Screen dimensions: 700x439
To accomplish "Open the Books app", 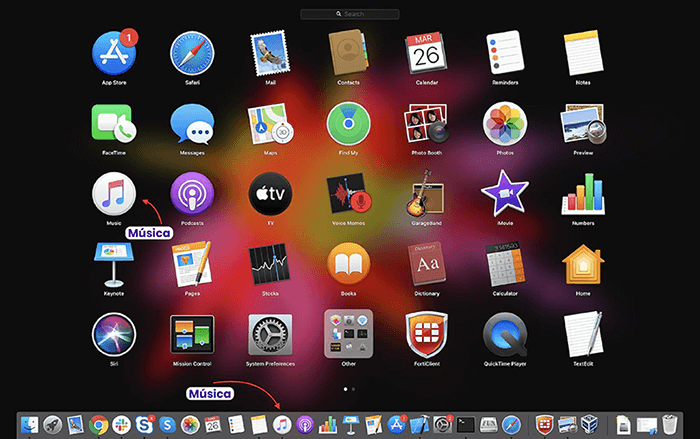I will (x=349, y=264).
